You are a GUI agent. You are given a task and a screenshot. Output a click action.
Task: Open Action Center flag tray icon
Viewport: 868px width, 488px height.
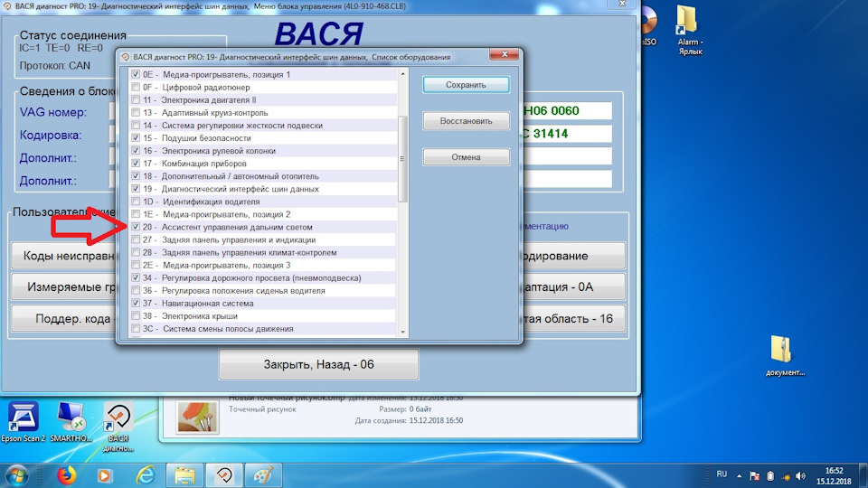click(754, 476)
